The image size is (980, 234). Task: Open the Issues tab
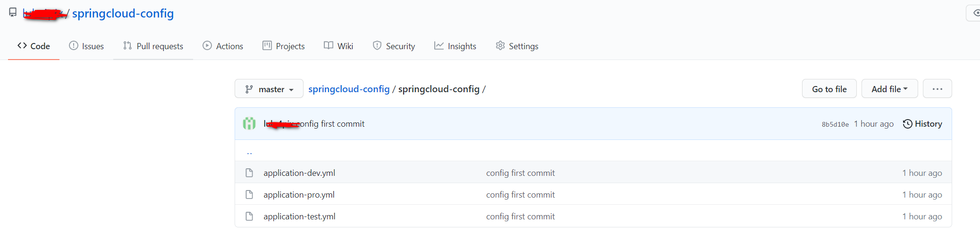(86, 46)
